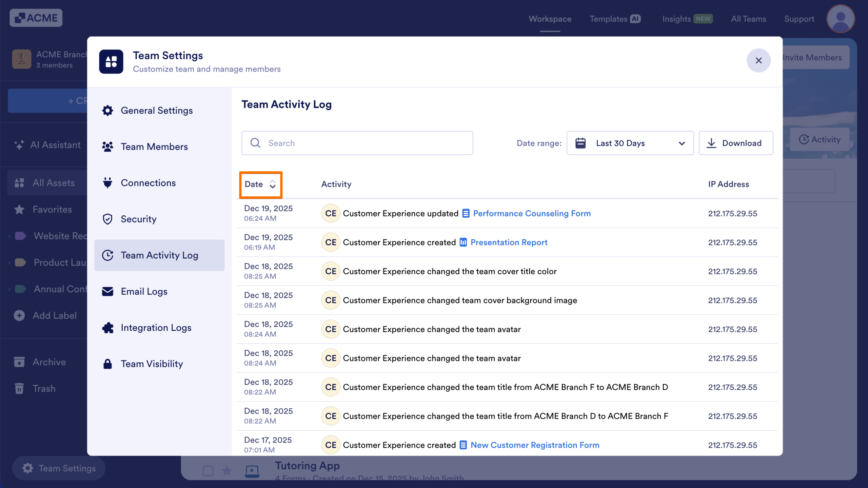Image resolution: width=868 pixels, height=488 pixels.
Task: Expand the Product Lau label group
Action: click(9, 262)
